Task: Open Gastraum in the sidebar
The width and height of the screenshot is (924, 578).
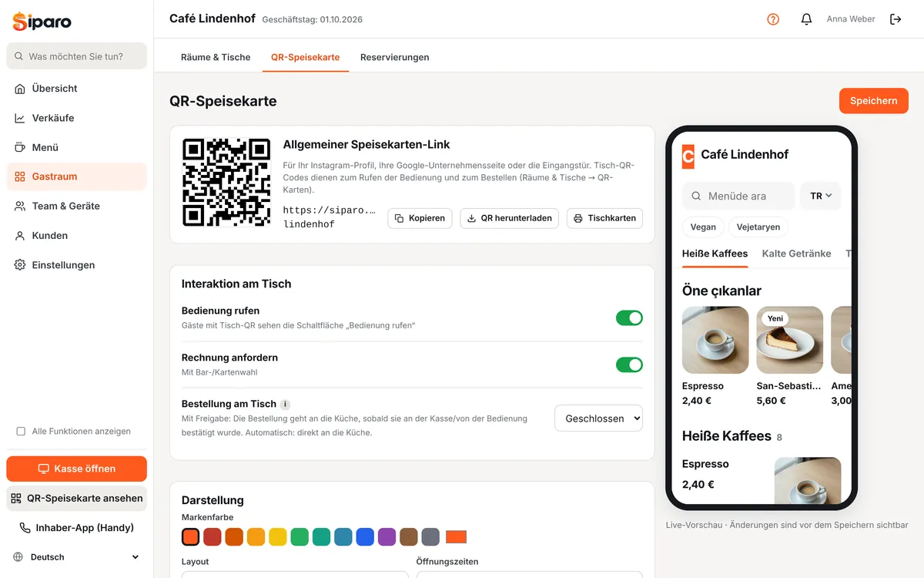Action: pyautogui.click(x=76, y=176)
